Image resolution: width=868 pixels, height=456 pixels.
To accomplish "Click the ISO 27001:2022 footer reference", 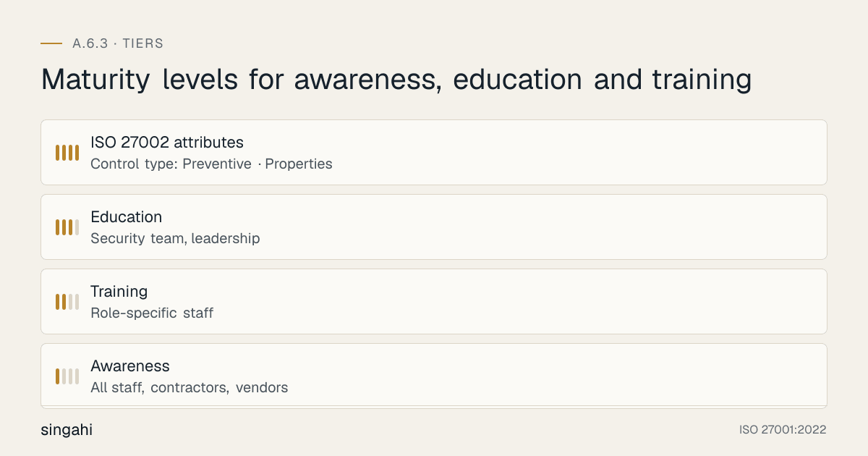I will click(x=783, y=430).
